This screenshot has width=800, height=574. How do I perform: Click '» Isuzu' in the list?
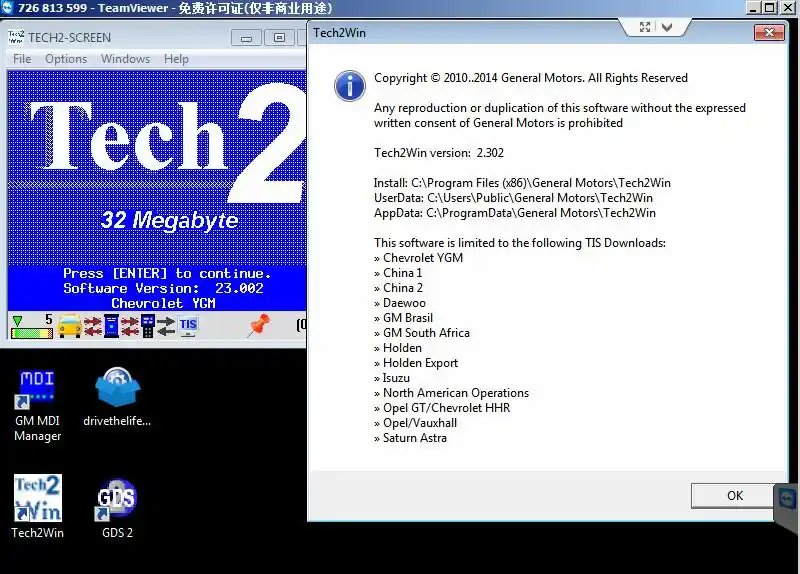click(x=392, y=378)
